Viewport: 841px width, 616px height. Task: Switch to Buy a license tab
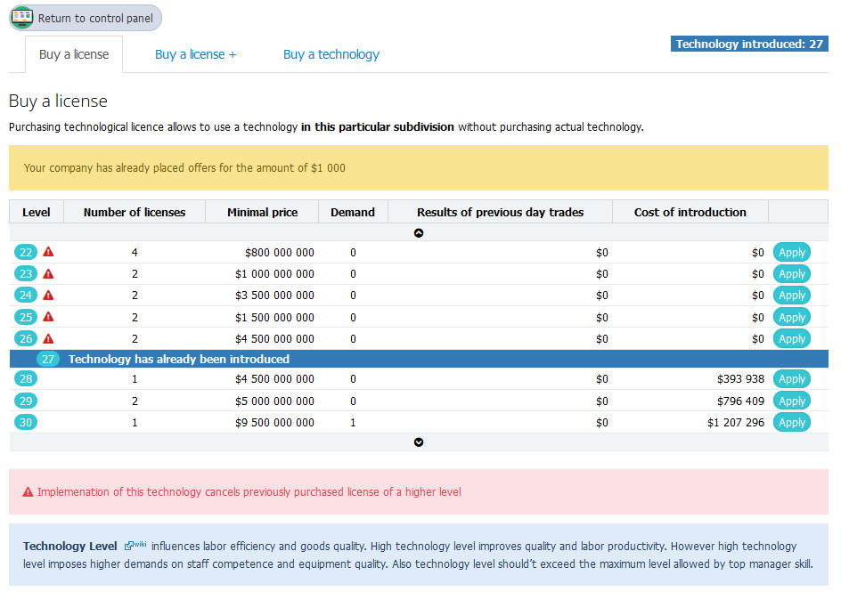tap(74, 54)
